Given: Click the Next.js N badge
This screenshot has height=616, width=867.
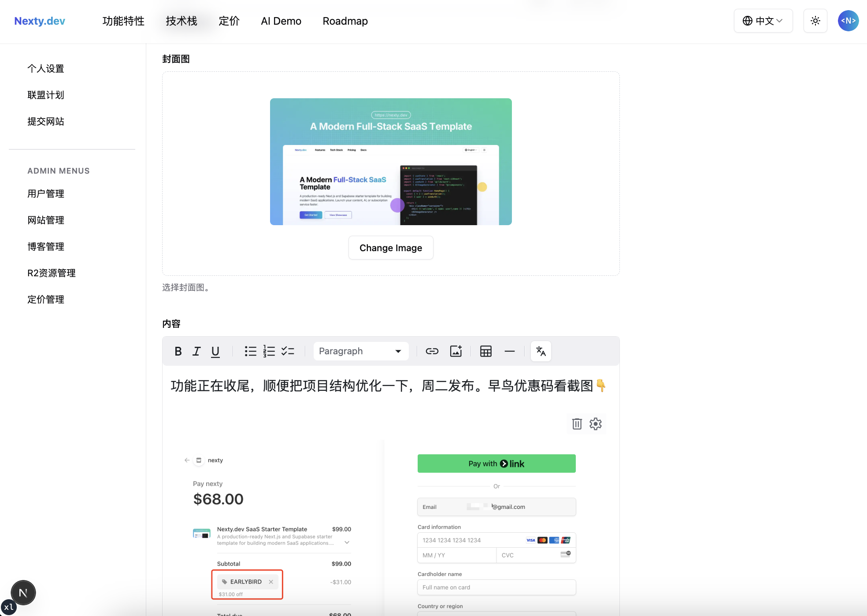Looking at the screenshot, I should pos(23,593).
